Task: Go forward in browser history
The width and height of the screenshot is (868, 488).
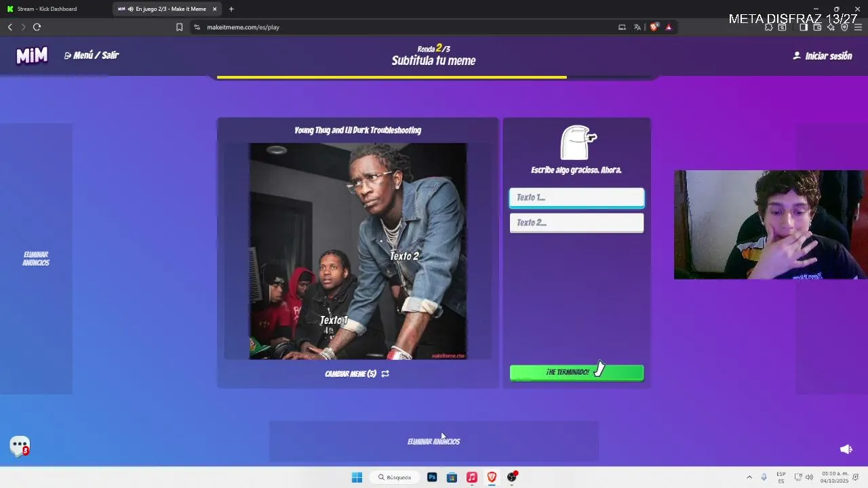Action: (23, 27)
